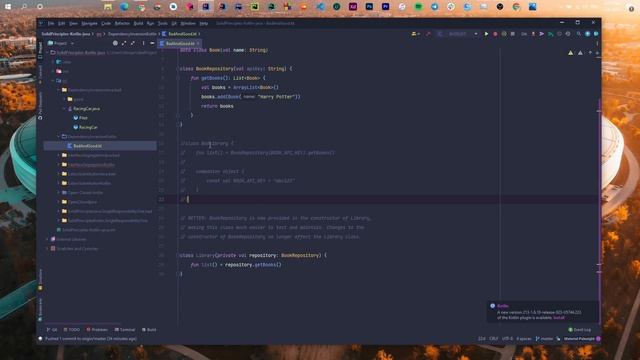The width and height of the screenshot is (640, 360).
Task: Open the Refactor menu
Action: (122, 24)
